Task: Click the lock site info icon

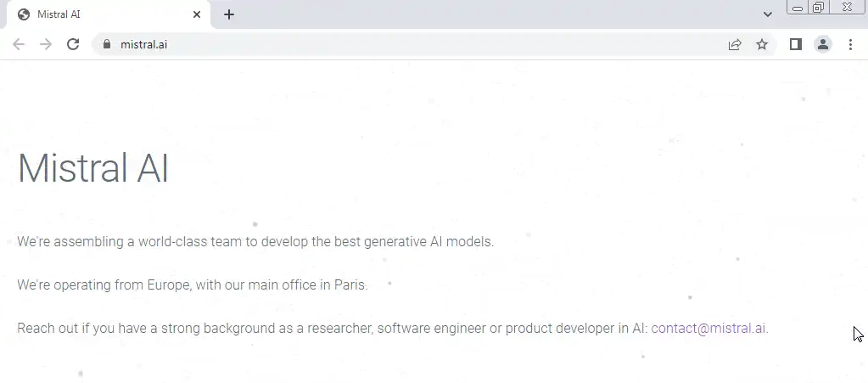Action: 106,44
